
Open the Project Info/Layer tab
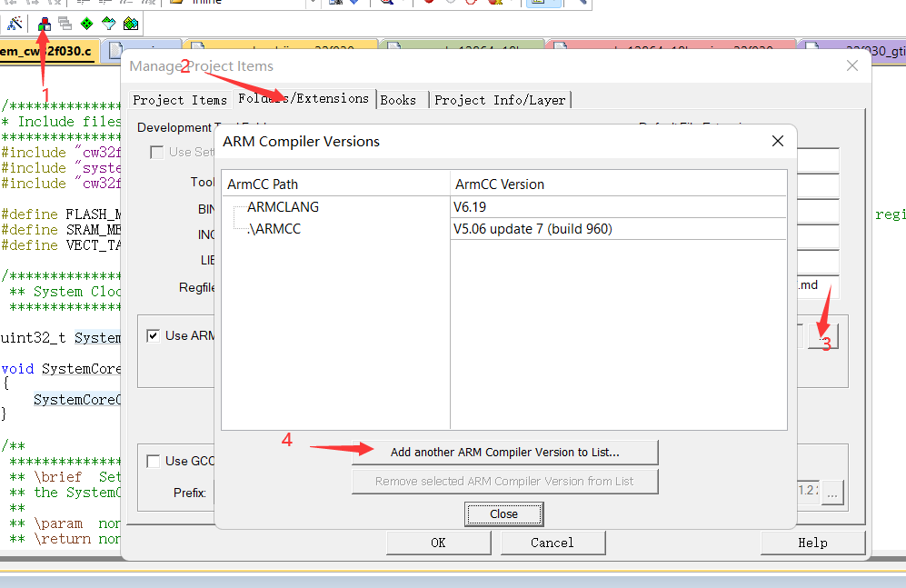[500, 100]
